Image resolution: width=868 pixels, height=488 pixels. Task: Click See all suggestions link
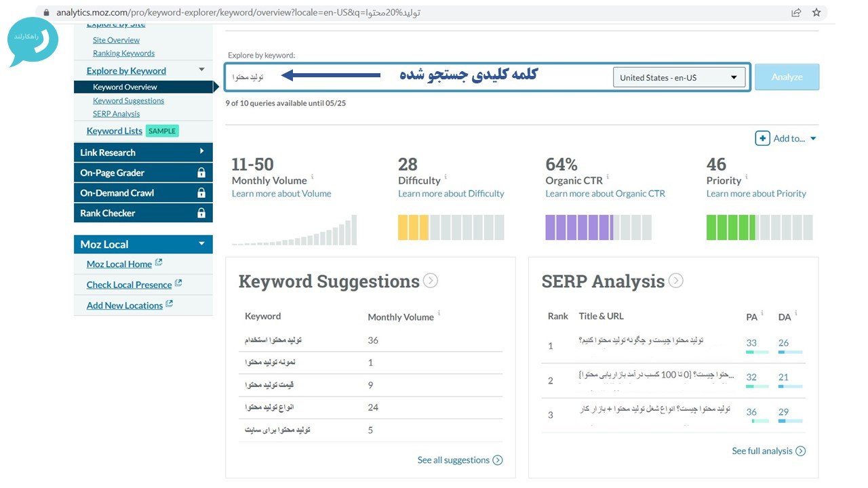tap(460, 460)
